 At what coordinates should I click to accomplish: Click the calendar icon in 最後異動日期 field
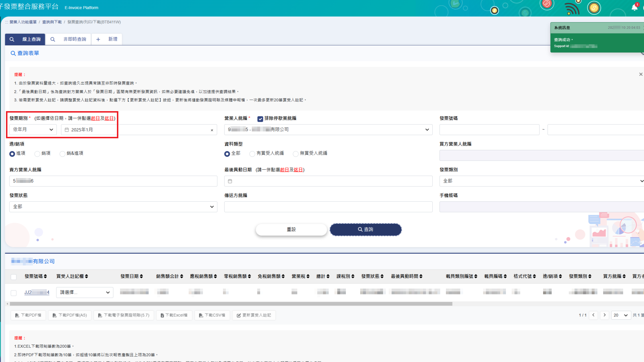coord(230,181)
